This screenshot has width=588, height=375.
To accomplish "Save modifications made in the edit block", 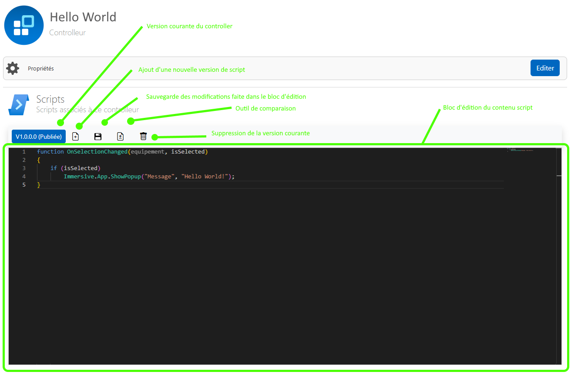I will click(98, 136).
